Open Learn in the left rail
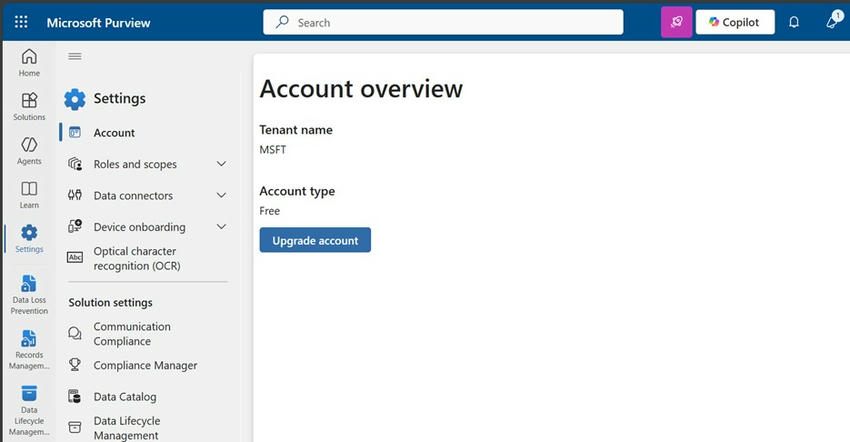 pyautogui.click(x=29, y=194)
